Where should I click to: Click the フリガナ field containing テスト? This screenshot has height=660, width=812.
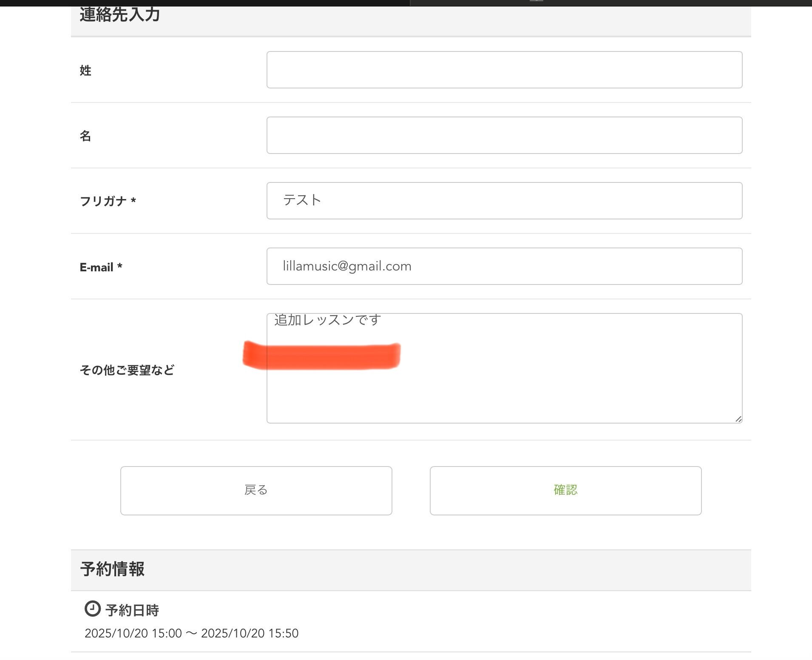(504, 201)
